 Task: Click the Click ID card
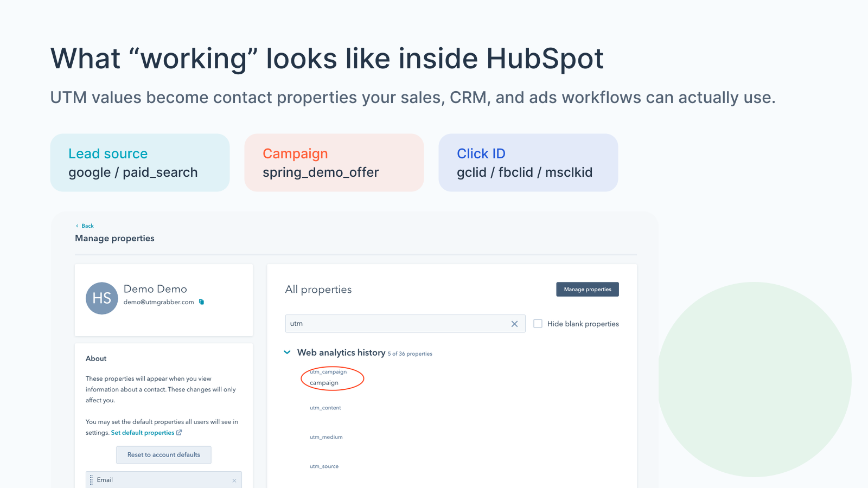point(528,163)
